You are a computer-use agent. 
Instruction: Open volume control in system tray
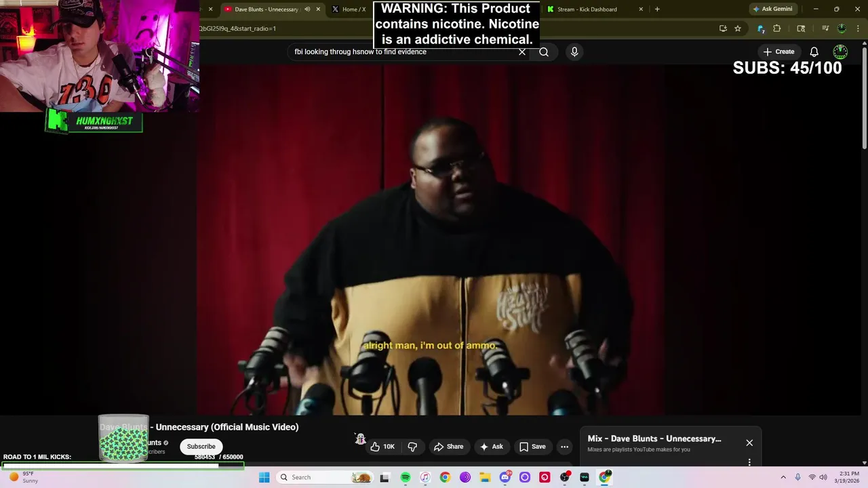823,477
